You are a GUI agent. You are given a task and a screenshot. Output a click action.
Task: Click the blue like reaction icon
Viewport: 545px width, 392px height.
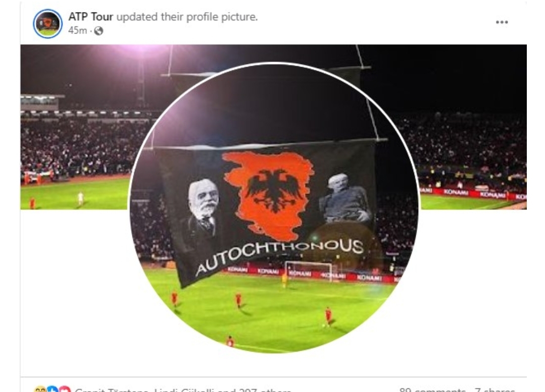pyautogui.click(x=52, y=389)
